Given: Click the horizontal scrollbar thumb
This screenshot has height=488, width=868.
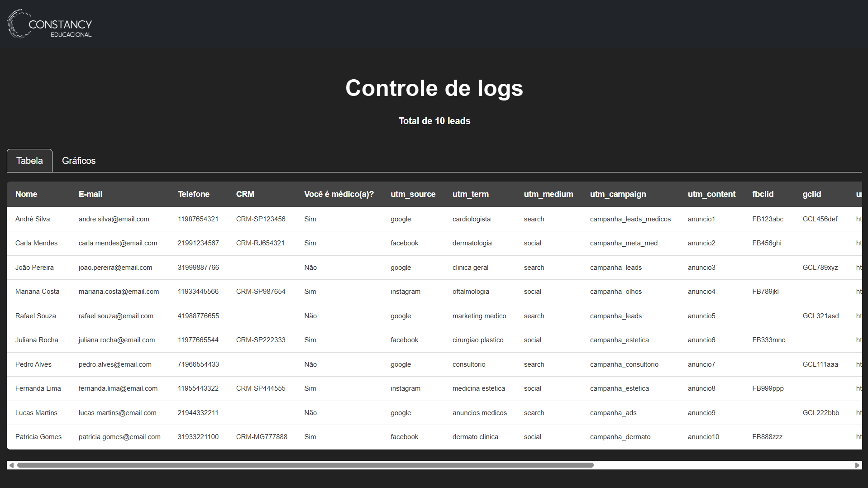Looking at the screenshot, I should tap(305, 465).
